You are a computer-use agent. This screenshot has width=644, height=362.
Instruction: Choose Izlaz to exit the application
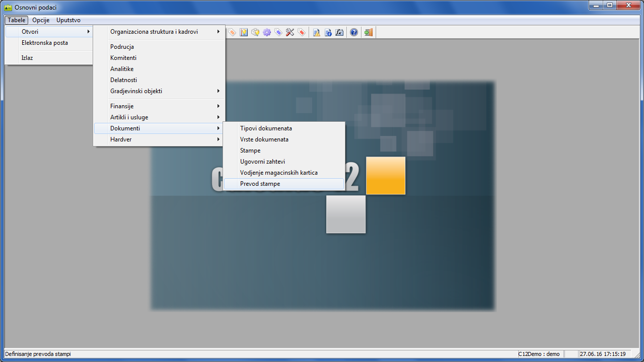coord(27,58)
